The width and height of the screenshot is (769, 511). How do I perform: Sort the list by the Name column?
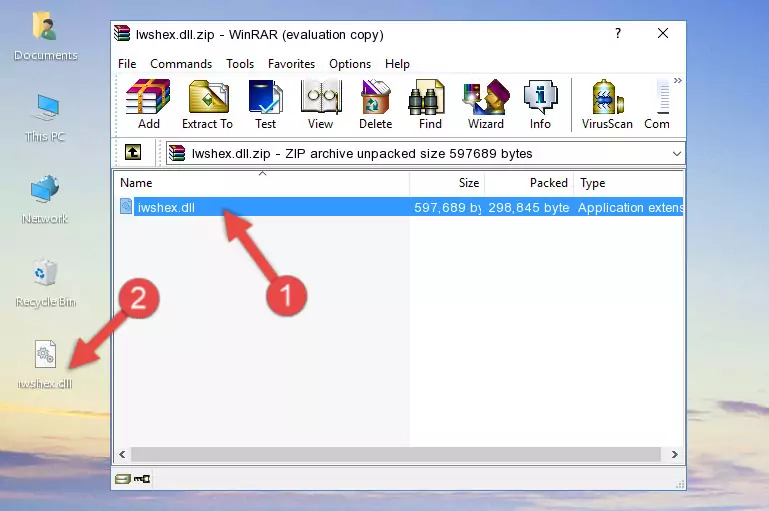coord(262,183)
